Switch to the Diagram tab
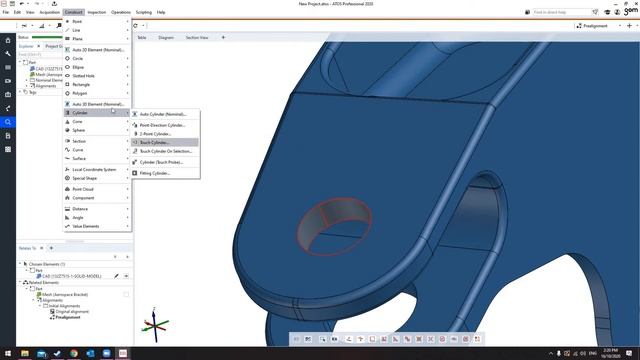The height and width of the screenshot is (360, 640). pos(166,38)
